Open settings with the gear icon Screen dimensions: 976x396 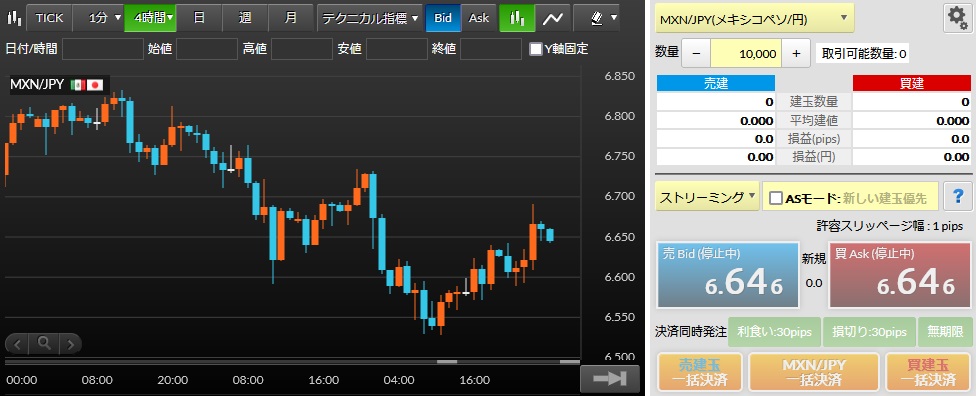point(956,19)
